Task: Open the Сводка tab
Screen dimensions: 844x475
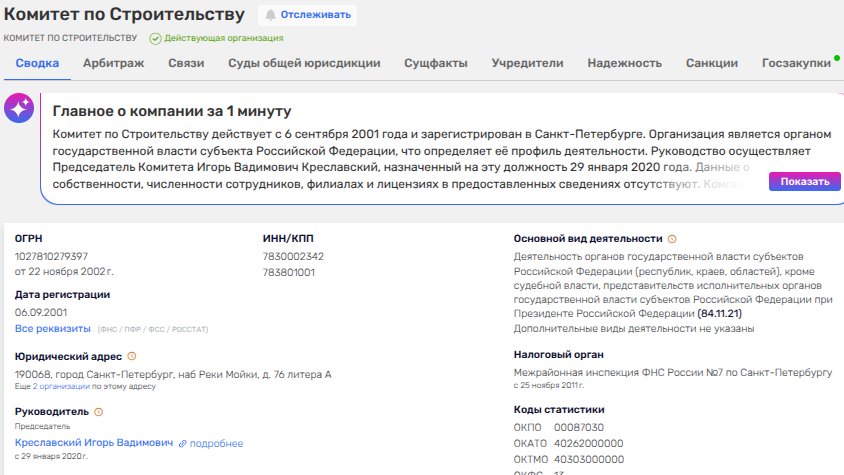Action: pos(37,63)
